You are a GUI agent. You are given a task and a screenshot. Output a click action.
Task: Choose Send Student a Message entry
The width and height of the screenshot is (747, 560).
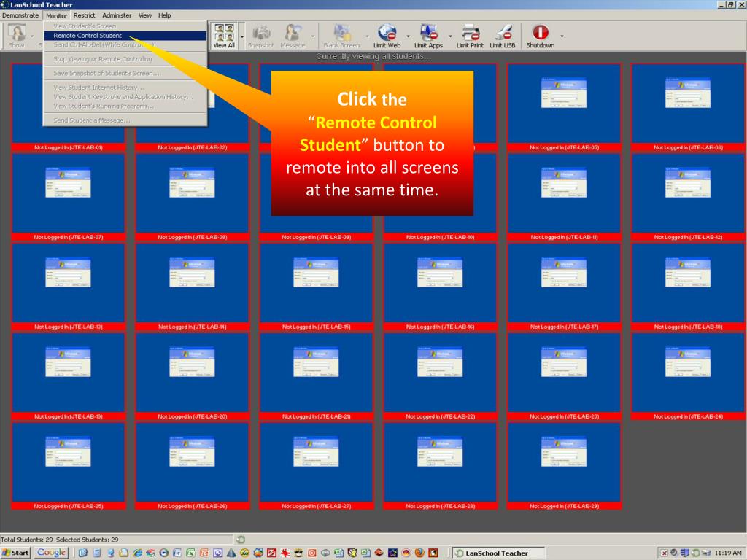tap(125, 120)
